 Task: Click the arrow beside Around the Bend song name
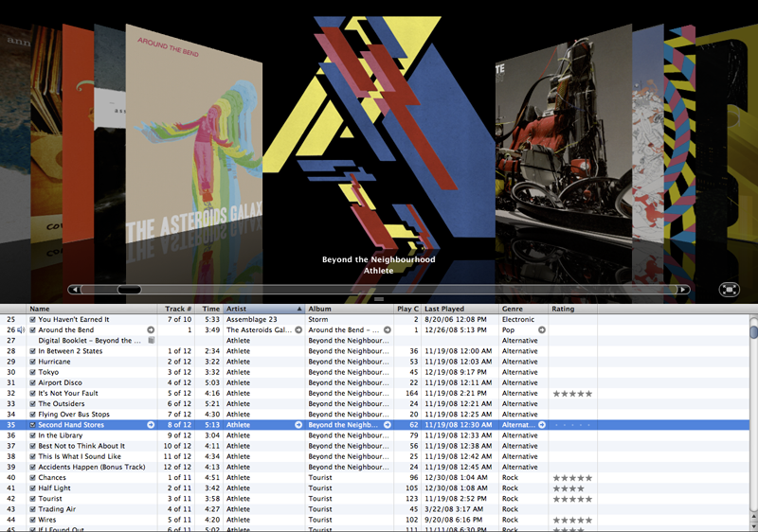click(x=151, y=329)
